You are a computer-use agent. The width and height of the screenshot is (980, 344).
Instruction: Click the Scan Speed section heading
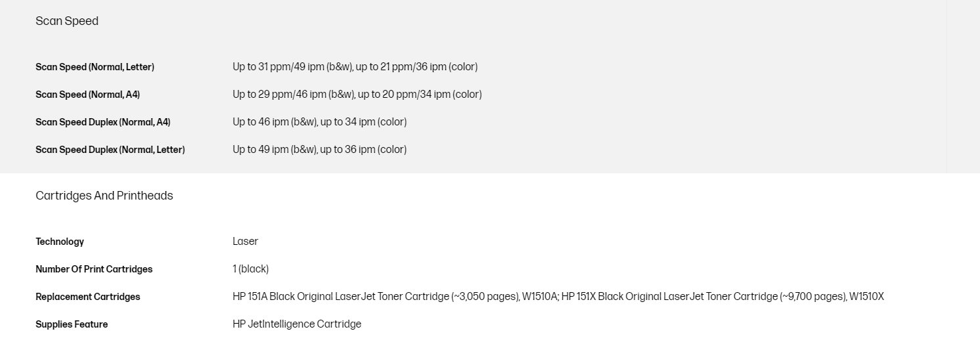67,21
